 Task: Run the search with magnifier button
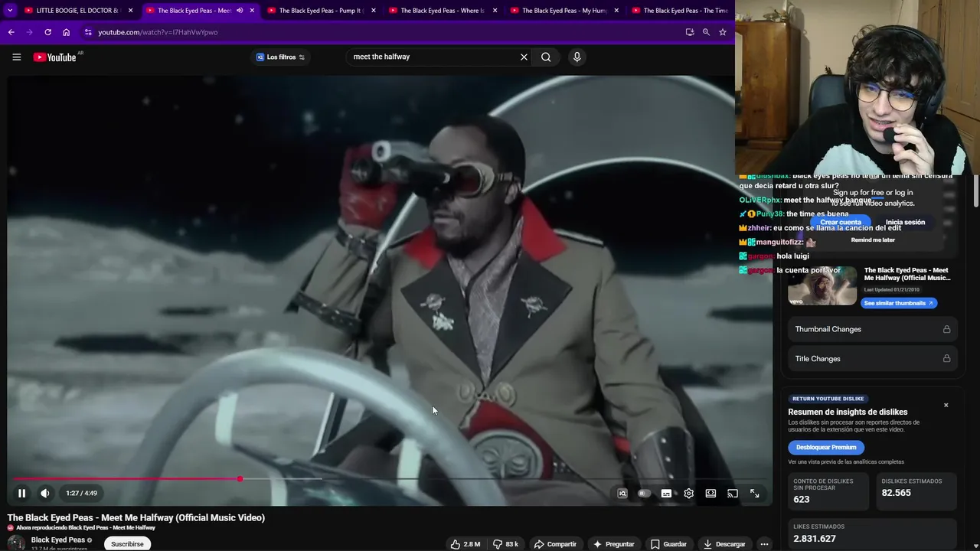point(546,57)
